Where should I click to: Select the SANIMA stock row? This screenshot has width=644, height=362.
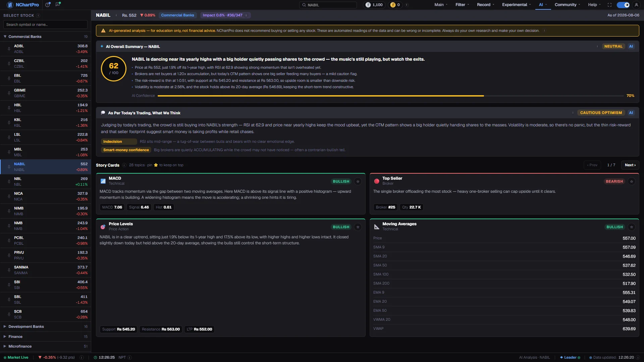click(x=45, y=270)
